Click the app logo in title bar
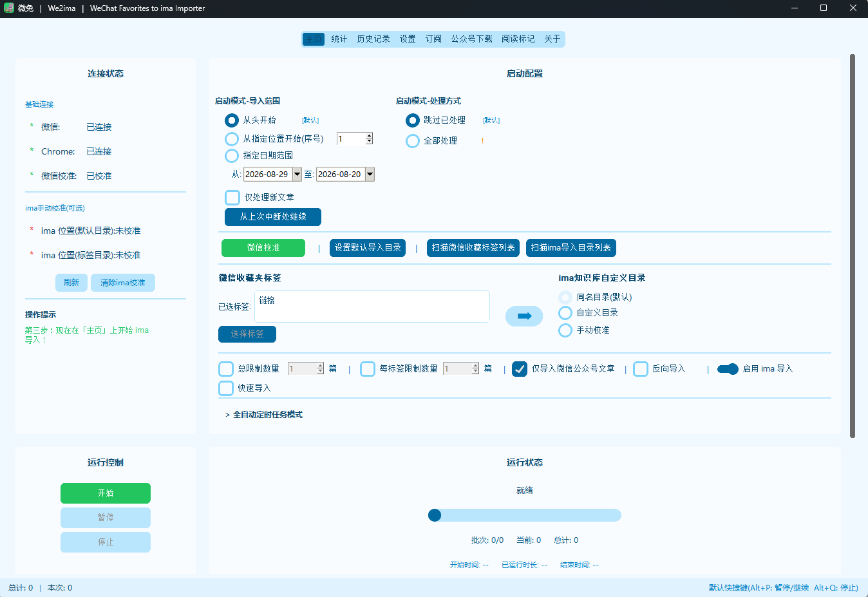The height and width of the screenshot is (597, 868). click(x=9, y=8)
